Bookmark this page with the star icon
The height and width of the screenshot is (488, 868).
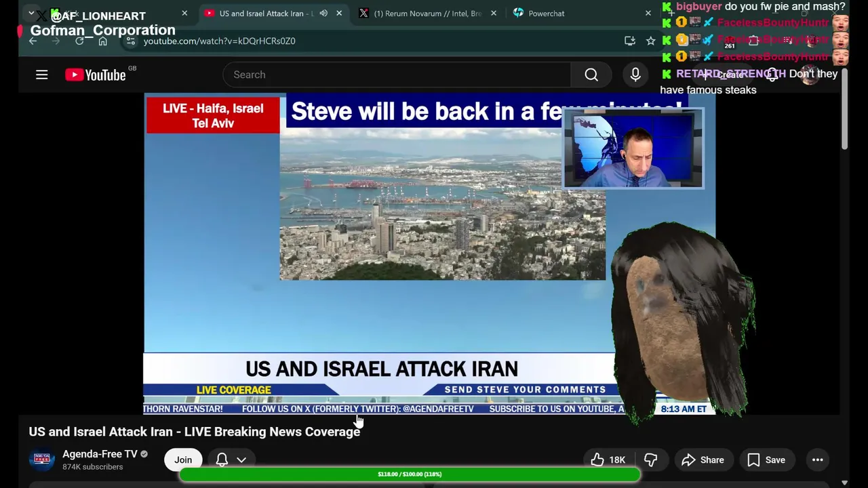coord(651,41)
